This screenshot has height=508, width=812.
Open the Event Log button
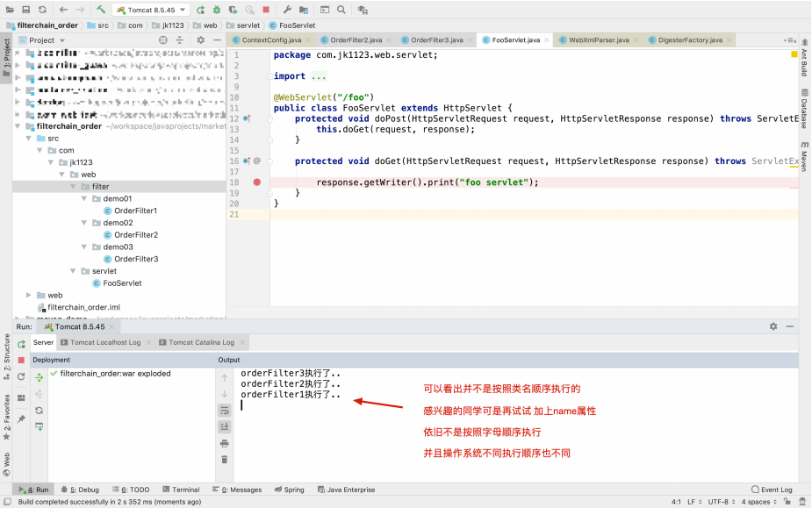click(772, 490)
